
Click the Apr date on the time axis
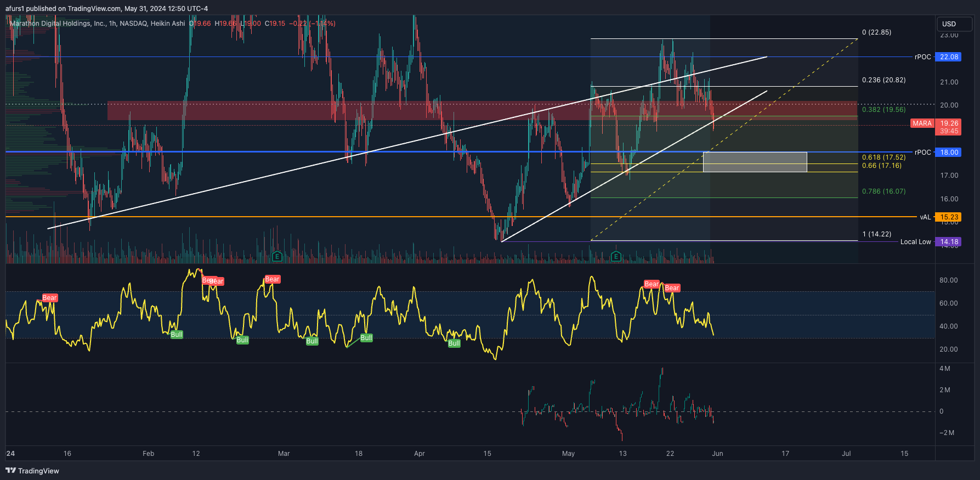click(x=420, y=454)
